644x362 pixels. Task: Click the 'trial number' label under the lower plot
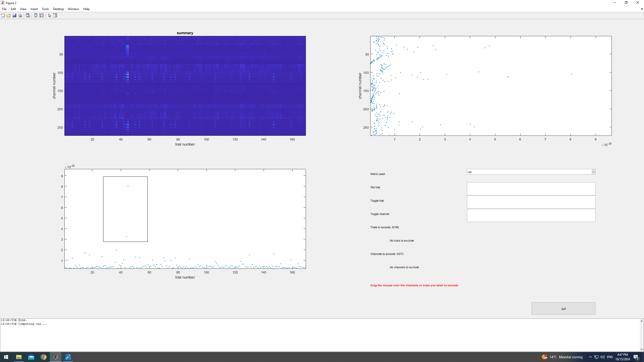185,277
